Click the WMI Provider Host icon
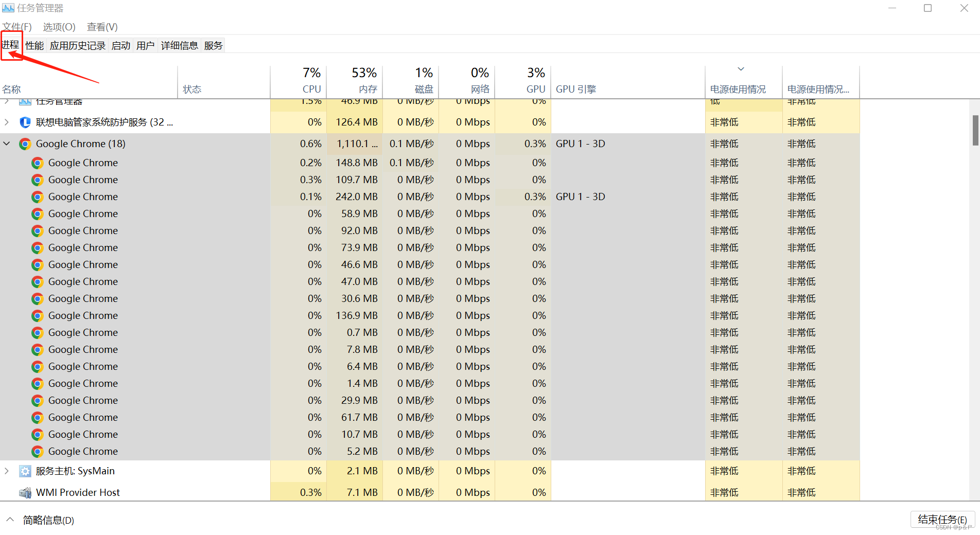This screenshot has height=535, width=980. tap(25, 493)
